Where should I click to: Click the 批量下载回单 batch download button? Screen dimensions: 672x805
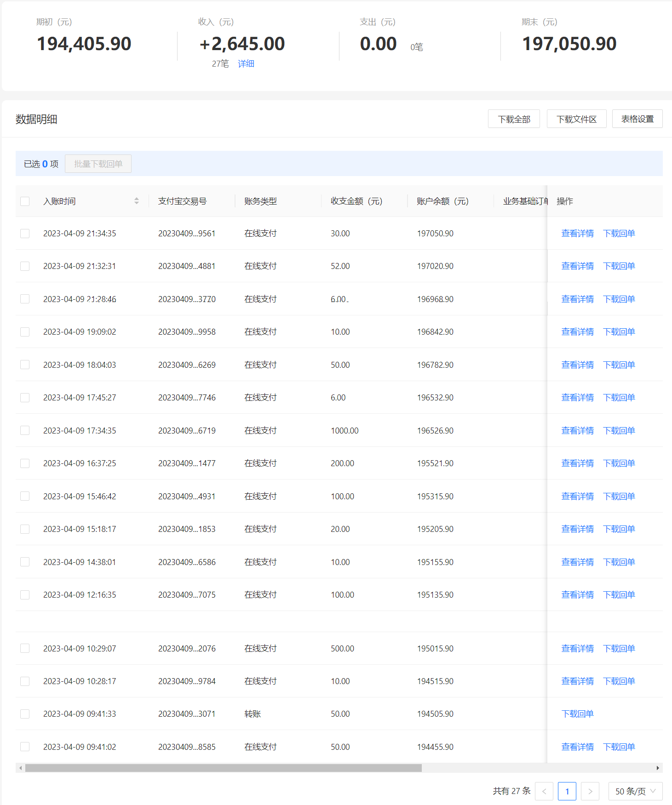point(98,164)
